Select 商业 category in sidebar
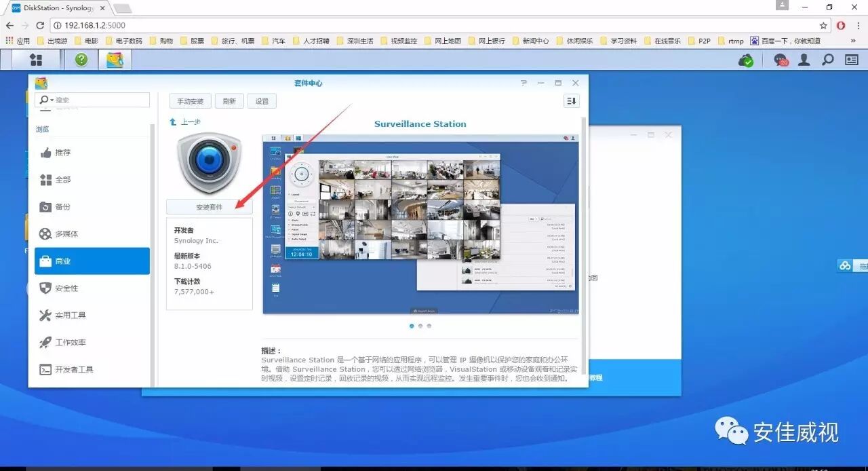Screen dimensions: 868x471 point(92,261)
